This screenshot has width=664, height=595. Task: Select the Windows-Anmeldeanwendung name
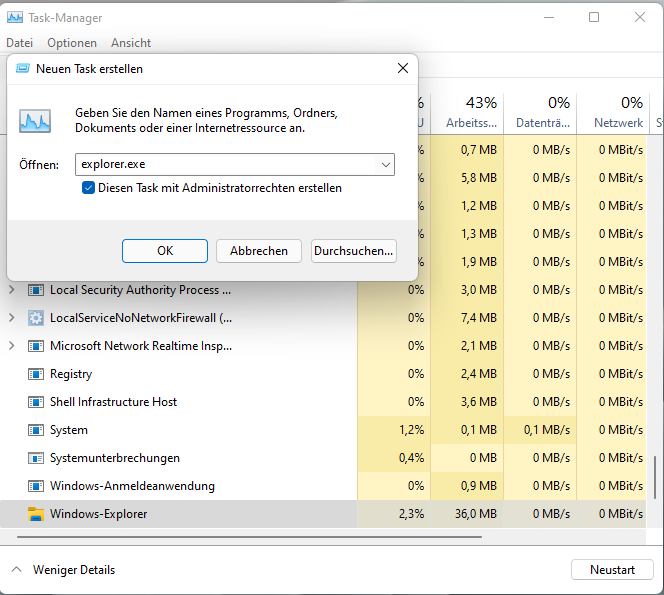click(132, 486)
